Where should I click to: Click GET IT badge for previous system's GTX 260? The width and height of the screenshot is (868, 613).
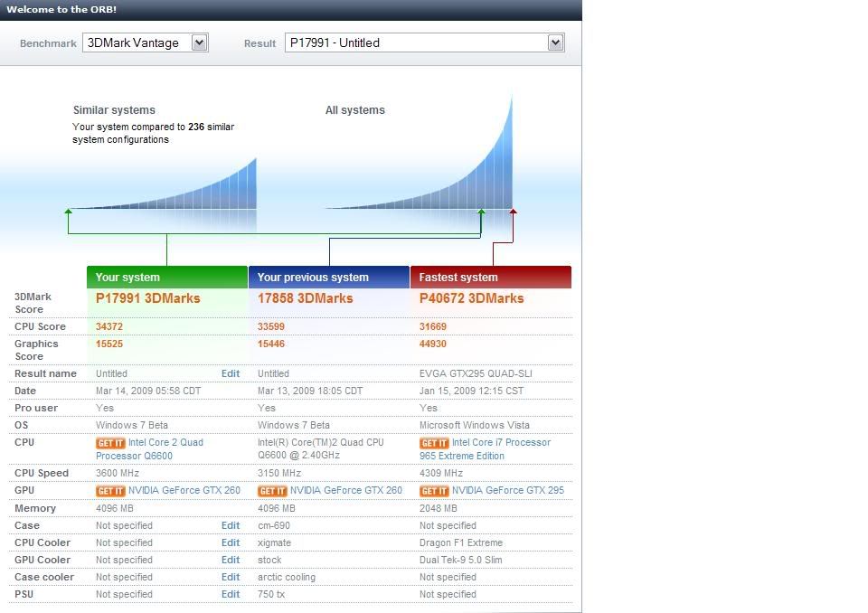[x=271, y=491]
